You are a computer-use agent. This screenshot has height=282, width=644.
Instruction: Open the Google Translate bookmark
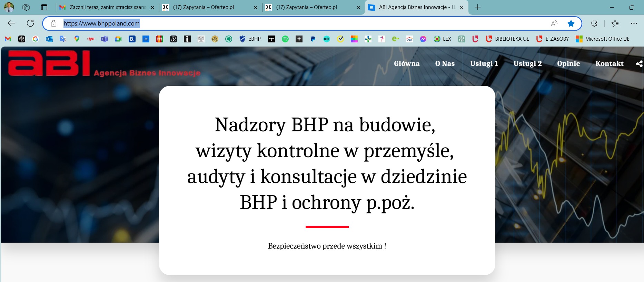click(63, 39)
